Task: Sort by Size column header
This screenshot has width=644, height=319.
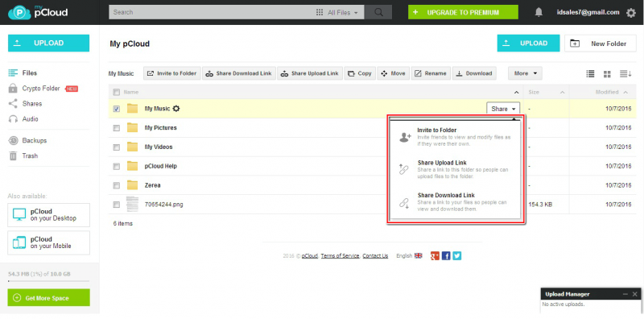Action: [547, 92]
